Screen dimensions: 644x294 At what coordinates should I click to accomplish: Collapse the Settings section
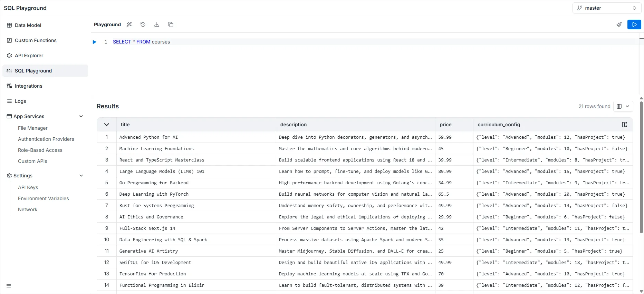81,176
